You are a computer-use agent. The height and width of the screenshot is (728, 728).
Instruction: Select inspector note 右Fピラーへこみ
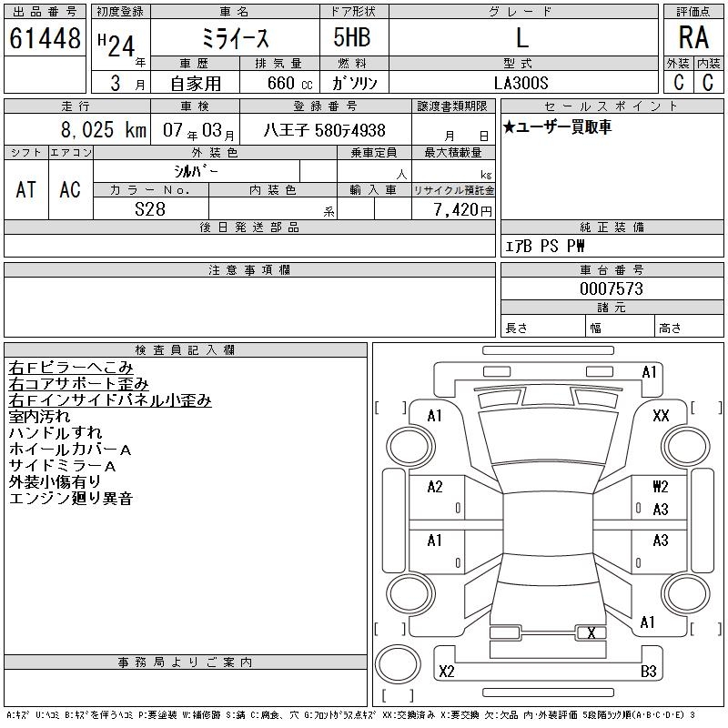[71, 368]
